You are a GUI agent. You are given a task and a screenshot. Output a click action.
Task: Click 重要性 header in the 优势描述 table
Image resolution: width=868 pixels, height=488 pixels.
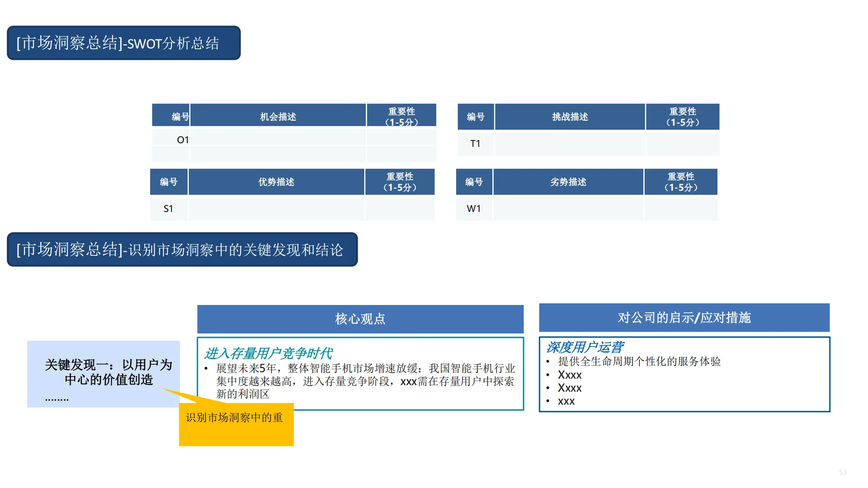[x=400, y=182]
